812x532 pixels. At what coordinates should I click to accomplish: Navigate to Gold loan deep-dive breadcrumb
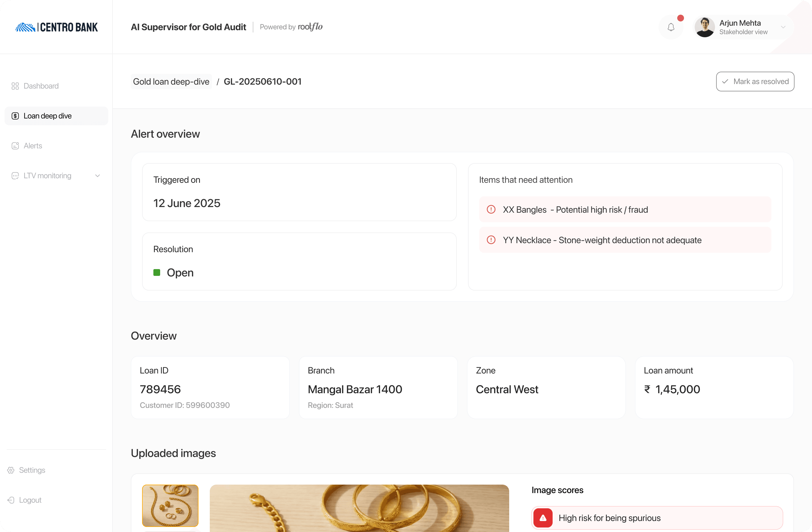point(171,82)
